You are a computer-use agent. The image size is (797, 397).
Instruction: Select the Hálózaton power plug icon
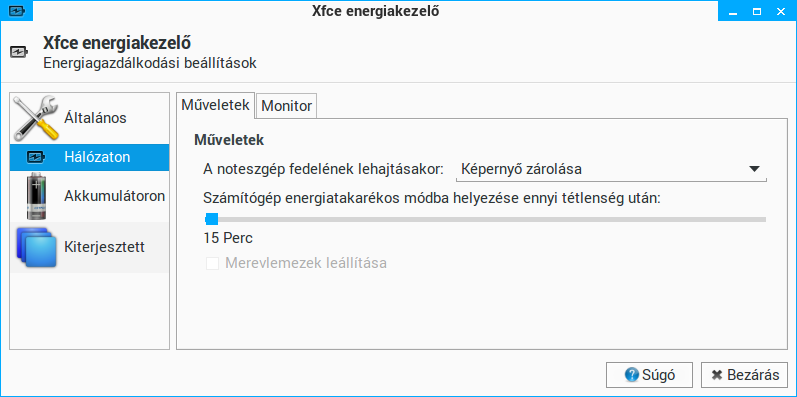[x=35, y=158]
